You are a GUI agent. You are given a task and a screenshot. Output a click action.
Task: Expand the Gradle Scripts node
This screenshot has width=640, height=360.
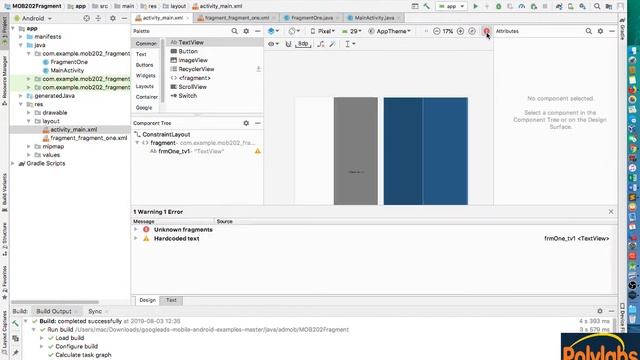click(x=13, y=163)
